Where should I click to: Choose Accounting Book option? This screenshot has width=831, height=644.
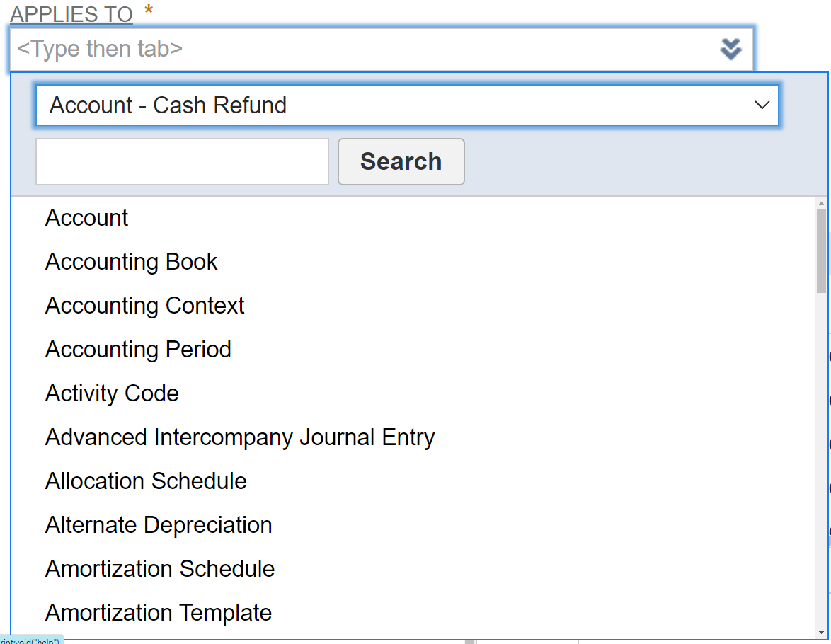tap(131, 262)
